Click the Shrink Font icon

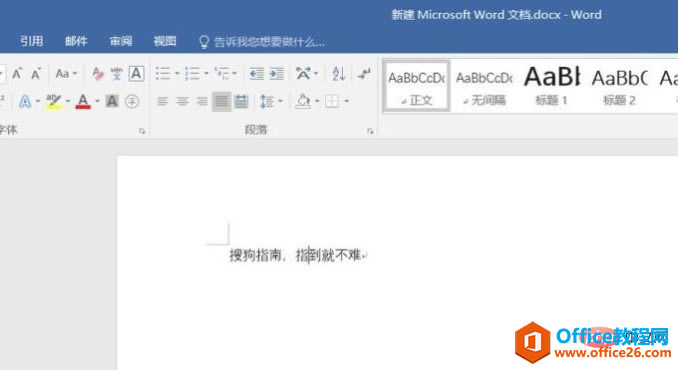click(36, 74)
